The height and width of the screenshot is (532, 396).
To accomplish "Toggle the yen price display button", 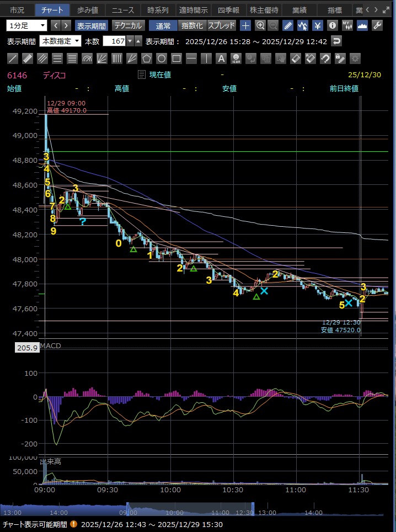I will tap(318, 25).
